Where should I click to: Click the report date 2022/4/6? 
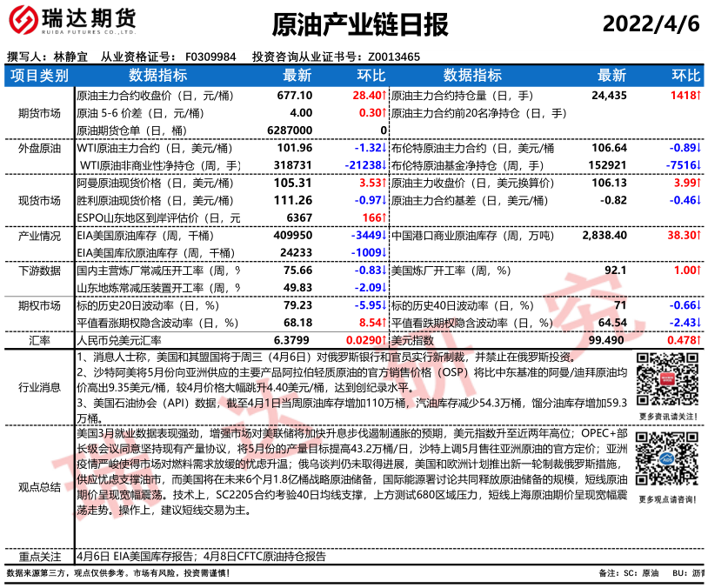(651, 23)
